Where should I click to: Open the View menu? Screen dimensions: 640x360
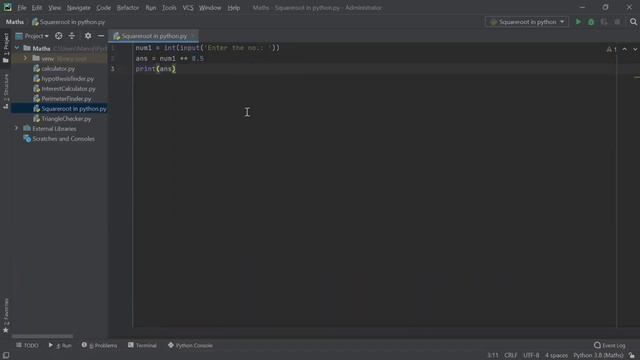point(54,8)
